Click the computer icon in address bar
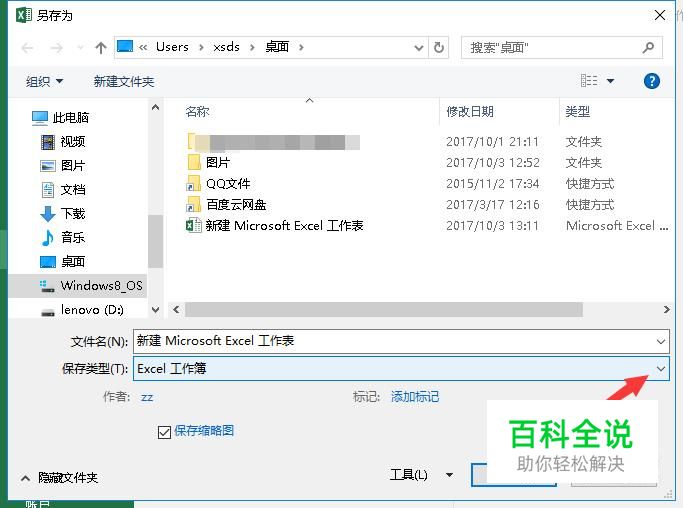The width and height of the screenshot is (683, 508). click(125, 46)
